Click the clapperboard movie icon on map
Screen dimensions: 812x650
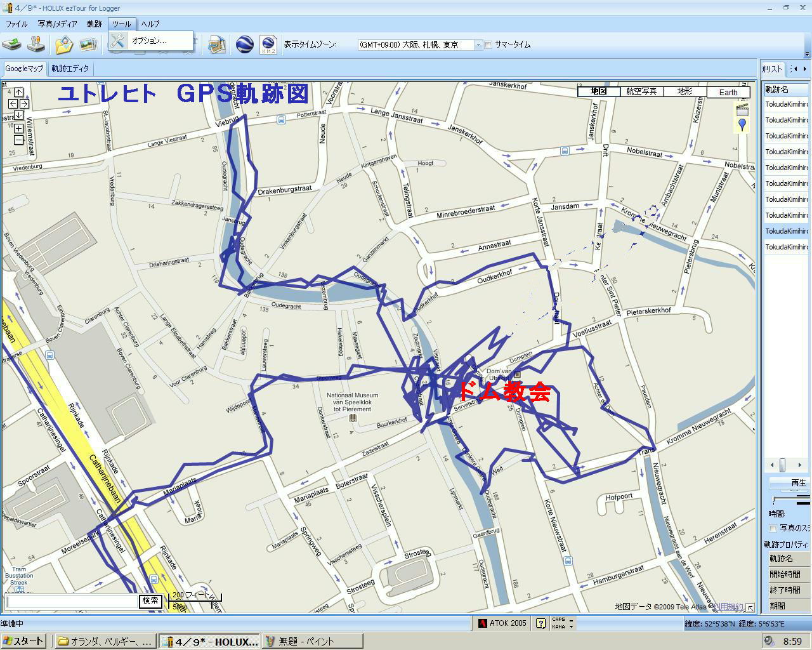(x=742, y=109)
